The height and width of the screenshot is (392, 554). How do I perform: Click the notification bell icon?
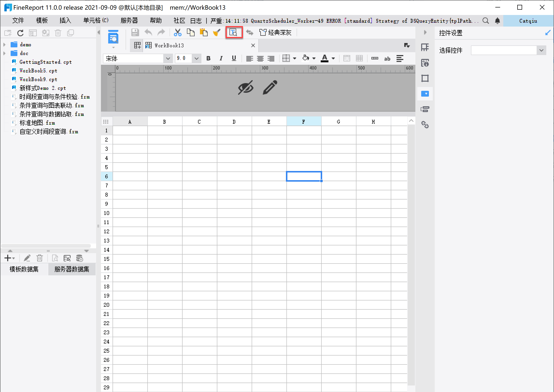point(497,21)
